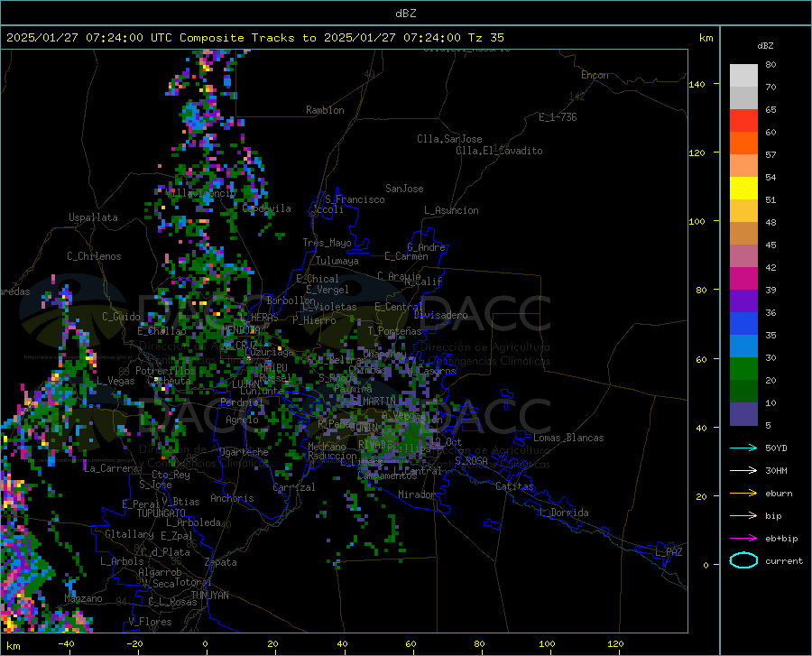812x656 pixels.
Task: Click the 'dBZ' title at the top center
Action: pyautogui.click(x=406, y=14)
